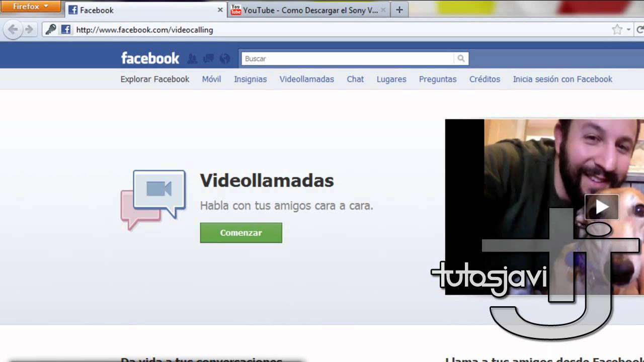Open the Chat navigation link
This screenshot has height=362, width=644.
(x=355, y=79)
